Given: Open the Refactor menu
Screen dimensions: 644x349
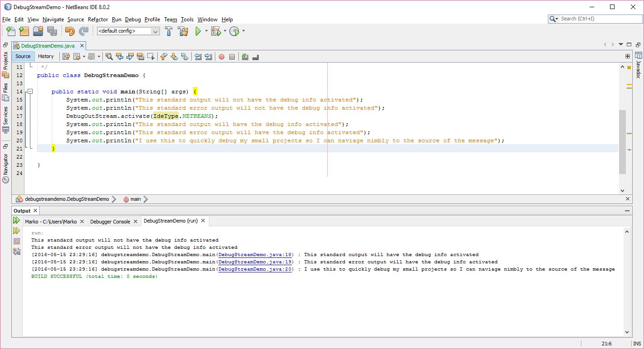Looking at the screenshot, I should point(98,19).
